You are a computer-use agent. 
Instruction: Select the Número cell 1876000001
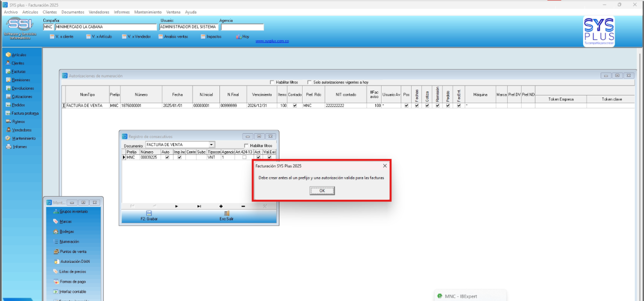[x=141, y=105]
